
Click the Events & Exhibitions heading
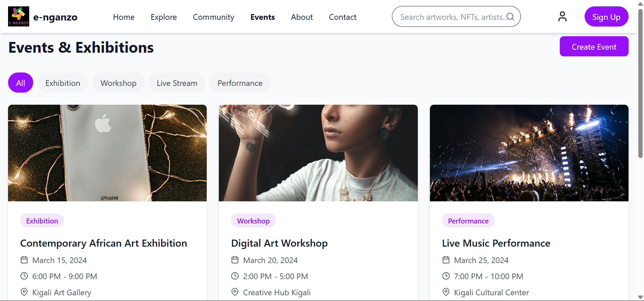pos(81,47)
